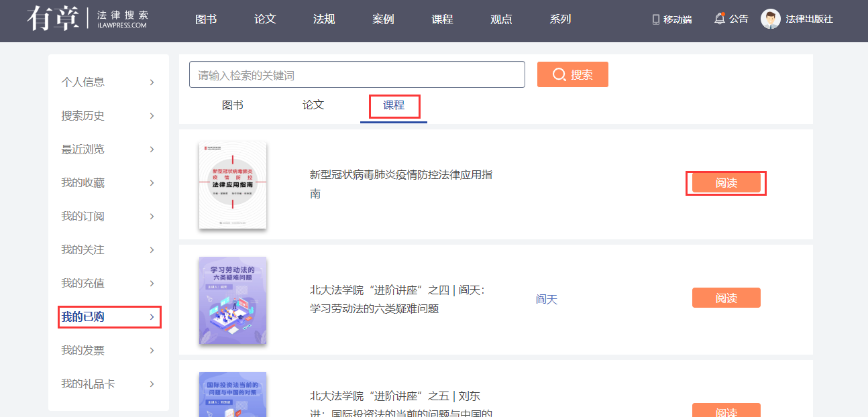Open 我的发票 in the sidebar
The image size is (868, 417).
point(83,351)
